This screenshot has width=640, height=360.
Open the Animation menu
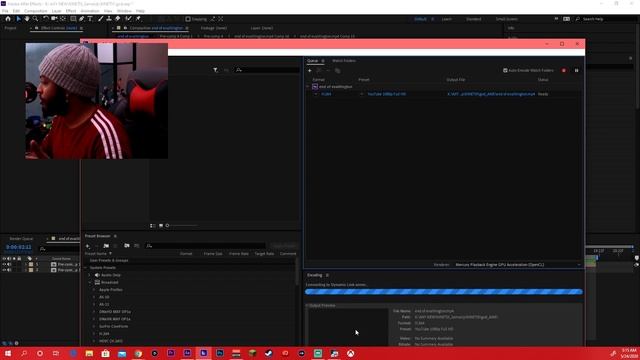coord(89,11)
